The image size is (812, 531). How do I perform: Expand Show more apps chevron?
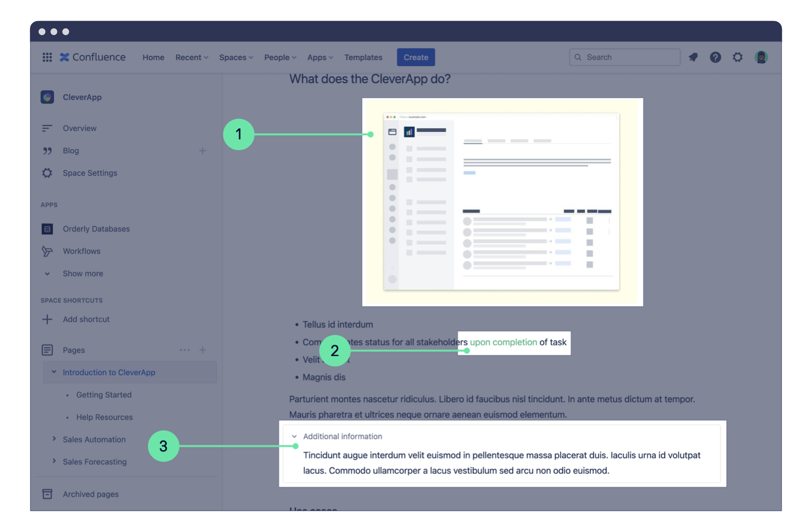pos(47,274)
